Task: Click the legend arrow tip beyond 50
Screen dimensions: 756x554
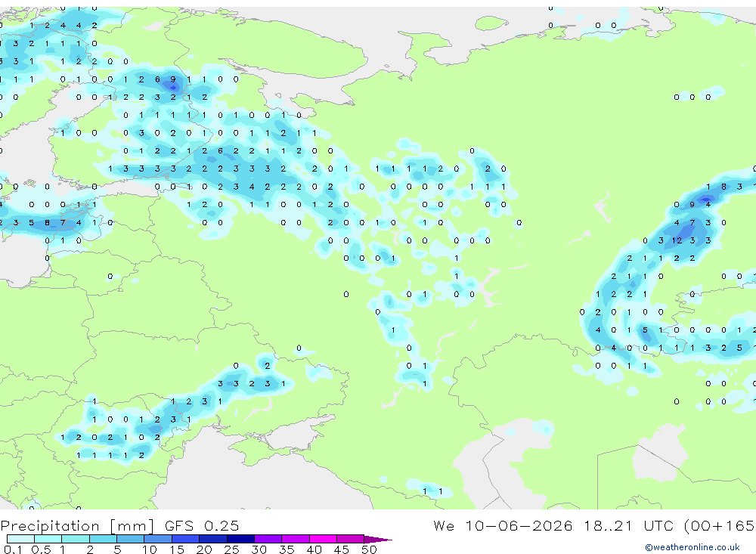Action: (x=378, y=540)
